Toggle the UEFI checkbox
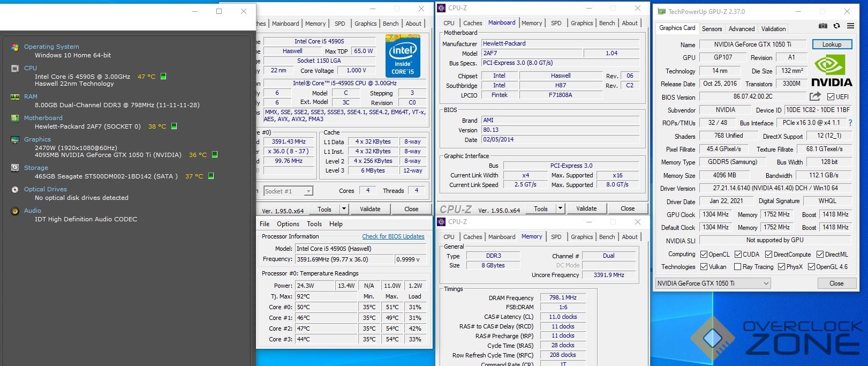This screenshot has height=366, width=868. 831,97
